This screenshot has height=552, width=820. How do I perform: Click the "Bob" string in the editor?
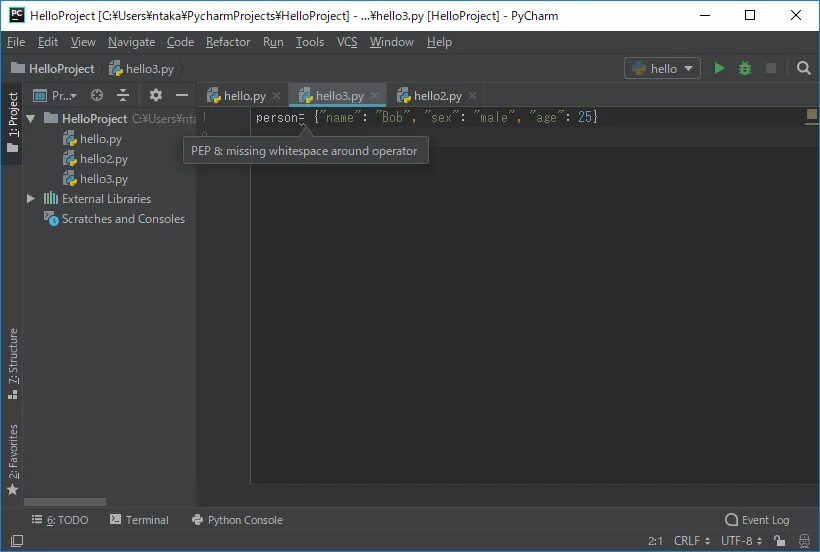pos(392,117)
